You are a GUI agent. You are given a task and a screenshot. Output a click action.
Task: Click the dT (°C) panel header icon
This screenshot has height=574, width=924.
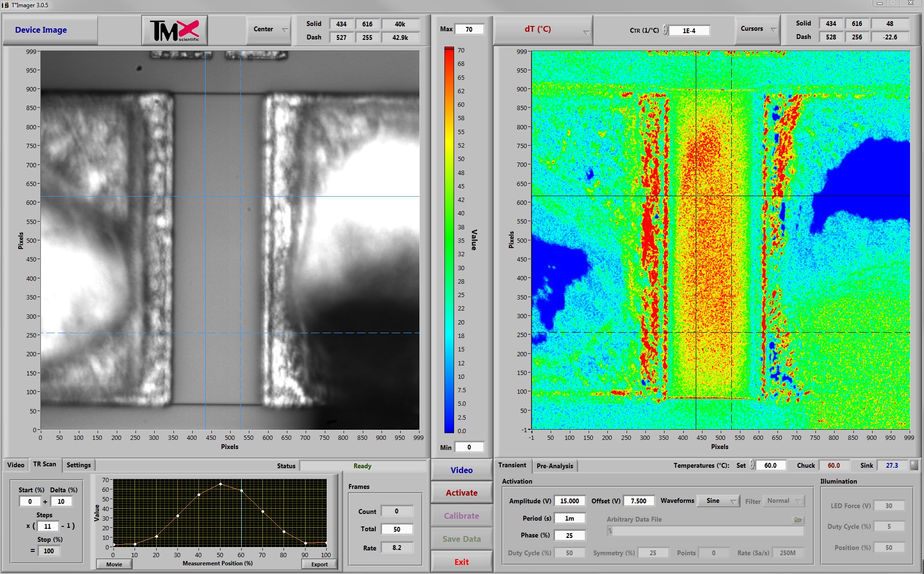pos(585,32)
